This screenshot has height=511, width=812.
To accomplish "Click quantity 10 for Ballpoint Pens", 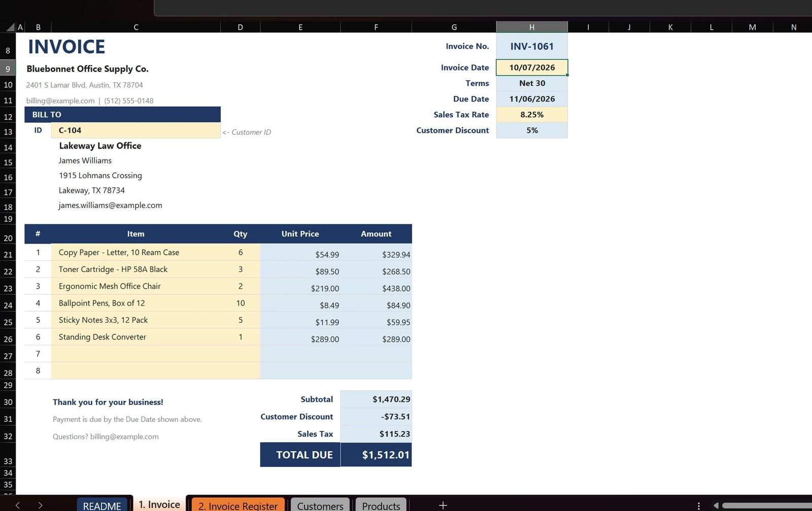I will coord(240,303).
